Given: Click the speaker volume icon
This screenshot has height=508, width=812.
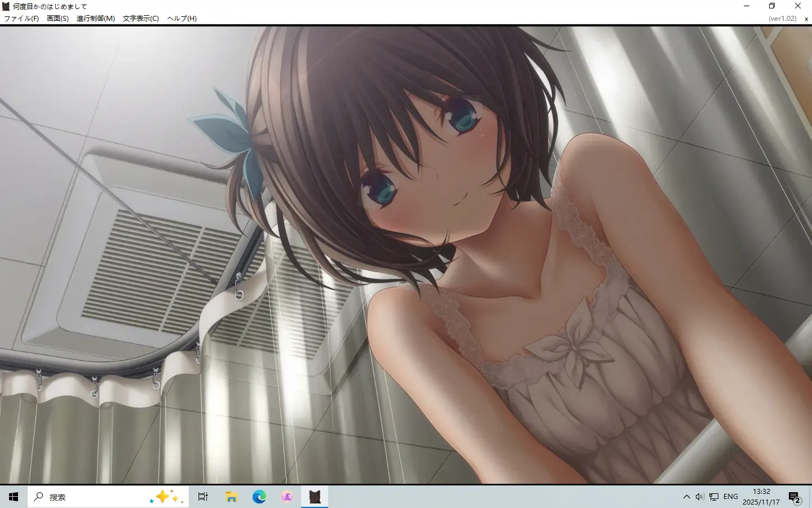Looking at the screenshot, I should (700, 497).
